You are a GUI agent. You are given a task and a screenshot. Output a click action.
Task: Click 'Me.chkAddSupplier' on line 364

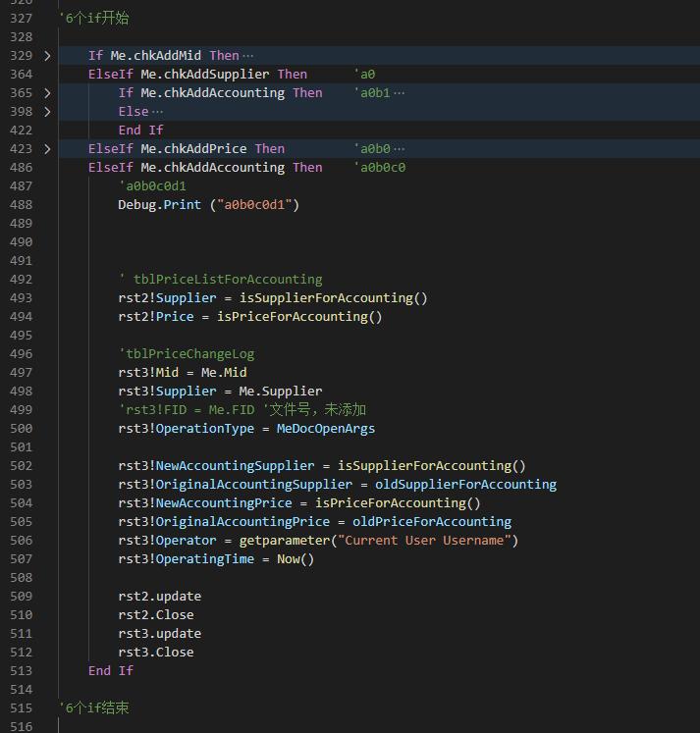205,75
